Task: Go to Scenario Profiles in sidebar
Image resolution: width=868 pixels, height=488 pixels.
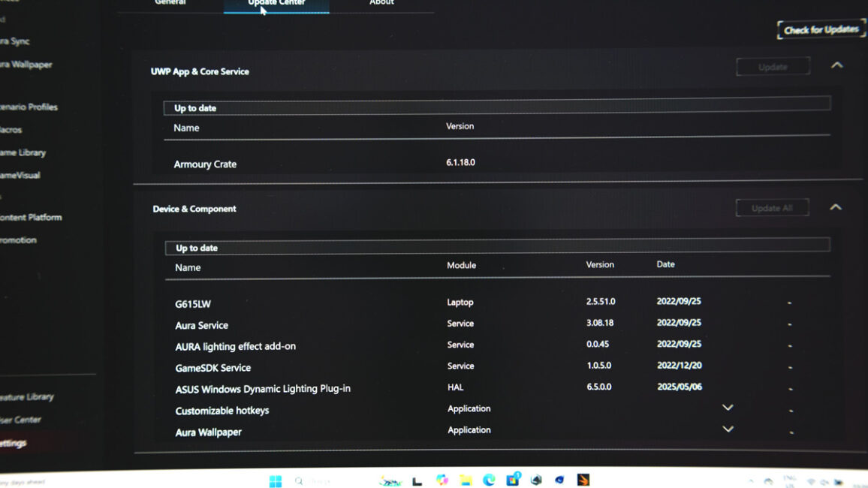Action: coord(29,107)
